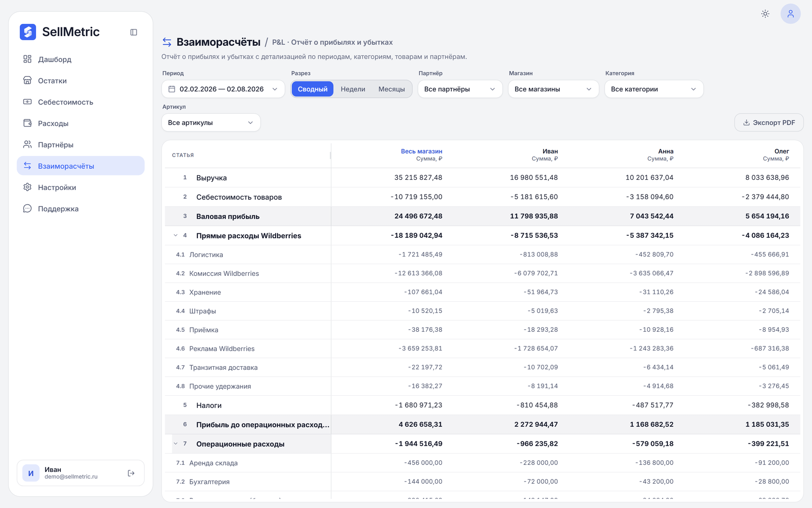Collapse the sidebar with panel icon
The height and width of the screenshot is (508, 812).
coord(133,32)
